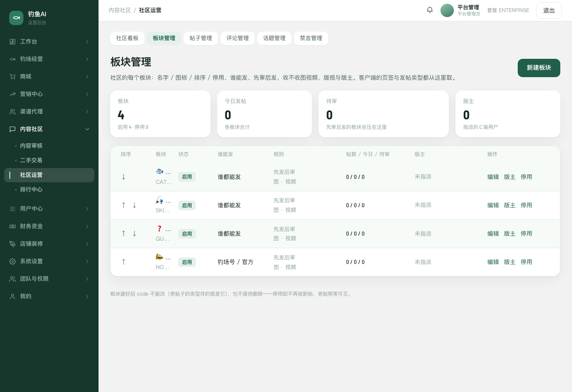The height and width of the screenshot is (392, 572).
Task: Move the SKI board row down
Action: [134, 205]
